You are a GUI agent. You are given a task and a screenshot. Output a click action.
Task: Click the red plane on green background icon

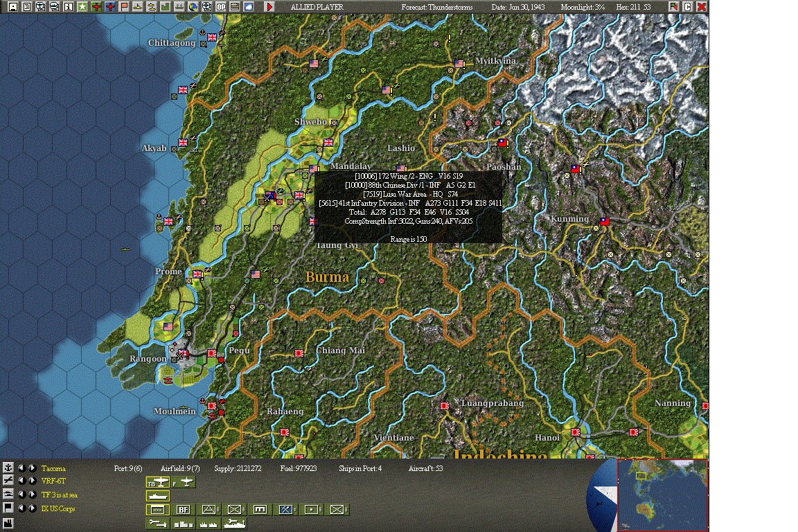[96, 7]
